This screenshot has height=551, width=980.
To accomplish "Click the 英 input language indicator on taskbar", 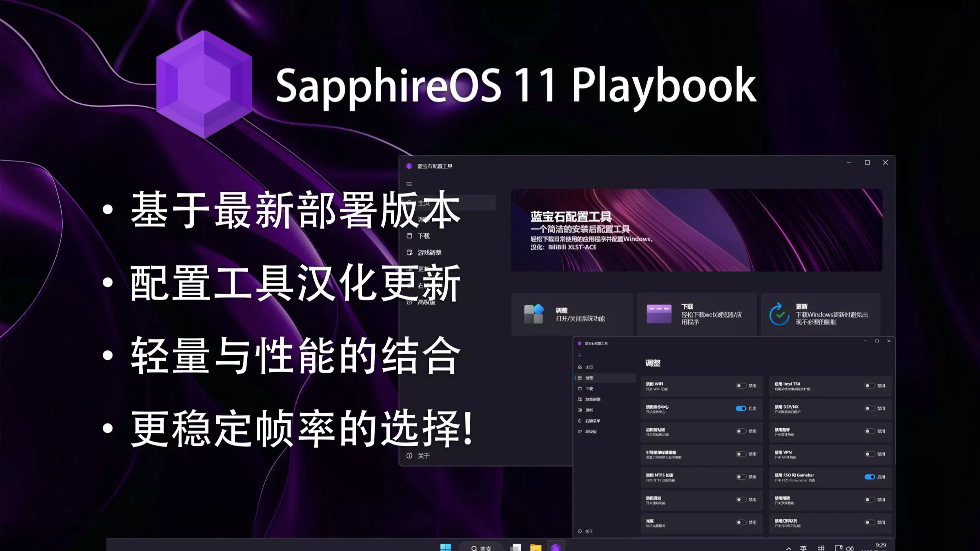I will pos(803,548).
